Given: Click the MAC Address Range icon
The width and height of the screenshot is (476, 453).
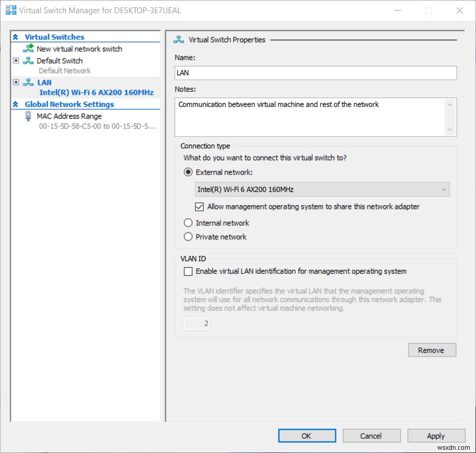Looking at the screenshot, I should pos(27,116).
